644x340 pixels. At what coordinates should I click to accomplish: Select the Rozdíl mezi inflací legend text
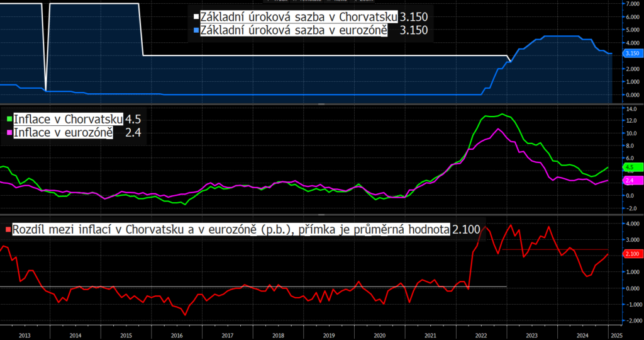click(x=231, y=229)
